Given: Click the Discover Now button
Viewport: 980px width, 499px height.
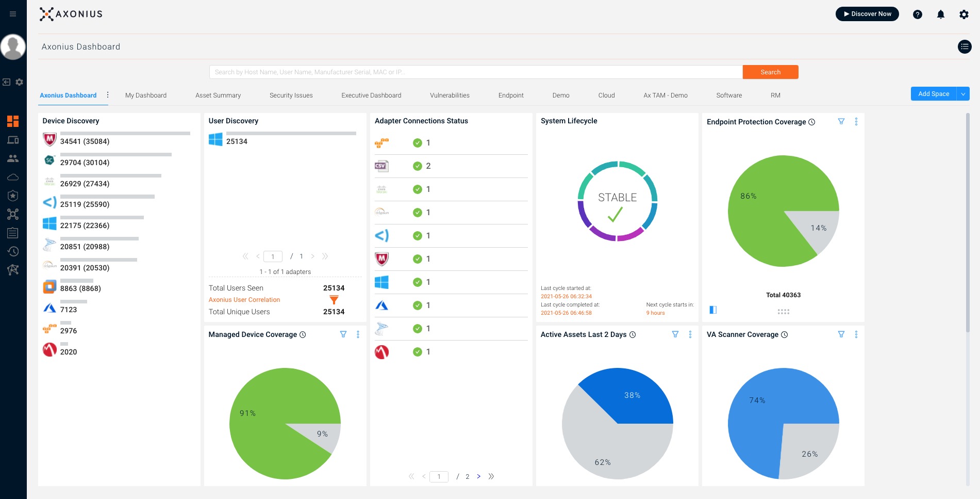Looking at the screenshot, I should [x=867, y=14].
